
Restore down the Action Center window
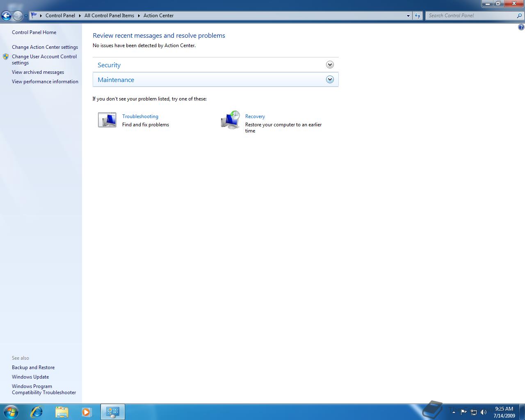click(x=498, y=3)
